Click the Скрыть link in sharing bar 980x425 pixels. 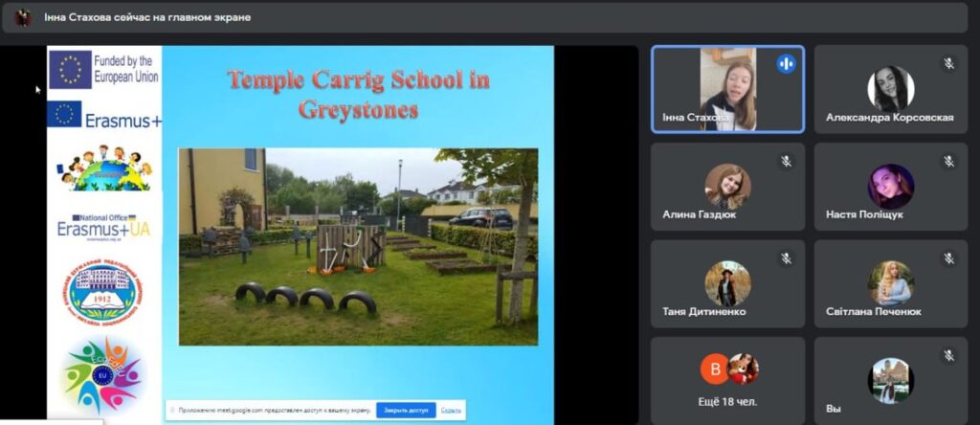tap(451, 411)
